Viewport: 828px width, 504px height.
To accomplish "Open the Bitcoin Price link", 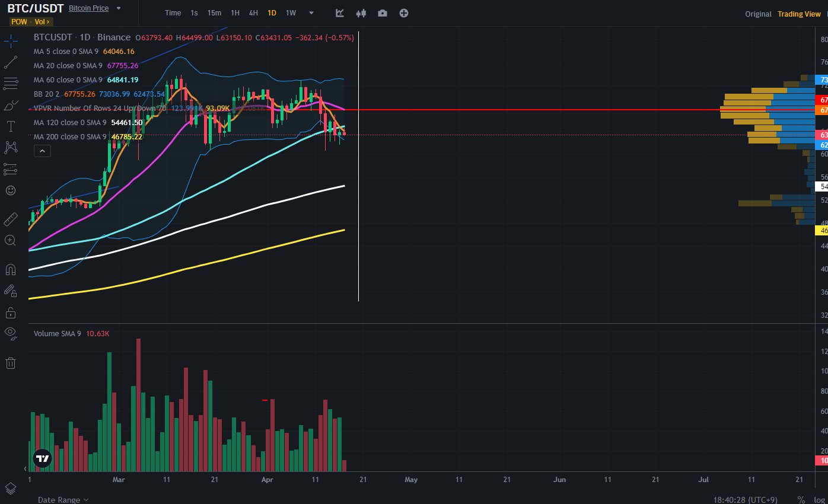I will coord(89,9).
